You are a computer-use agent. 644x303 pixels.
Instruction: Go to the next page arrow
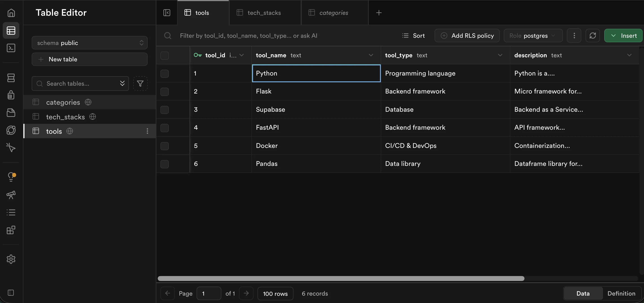[246, 293]
